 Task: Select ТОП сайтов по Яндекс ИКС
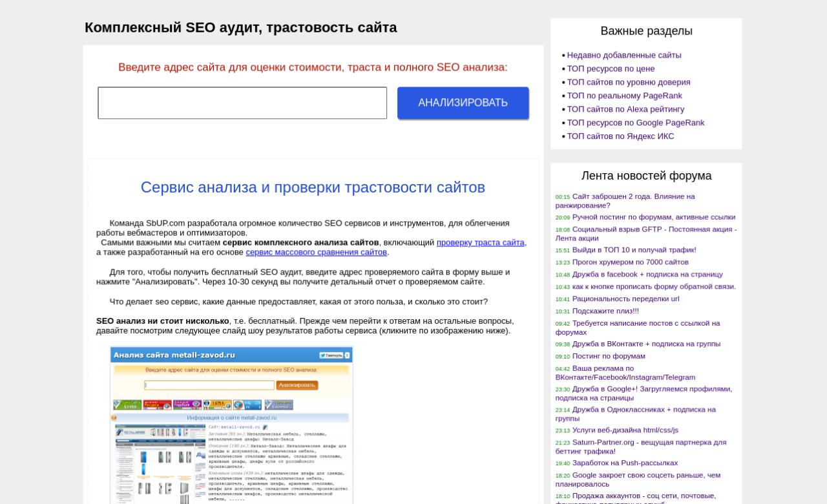pyautogui.click(x=620, y=136)
